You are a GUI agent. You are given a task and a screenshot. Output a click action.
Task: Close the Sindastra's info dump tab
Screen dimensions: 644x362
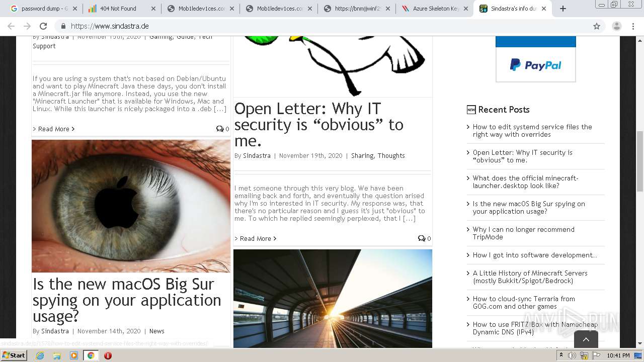point(544,9)
